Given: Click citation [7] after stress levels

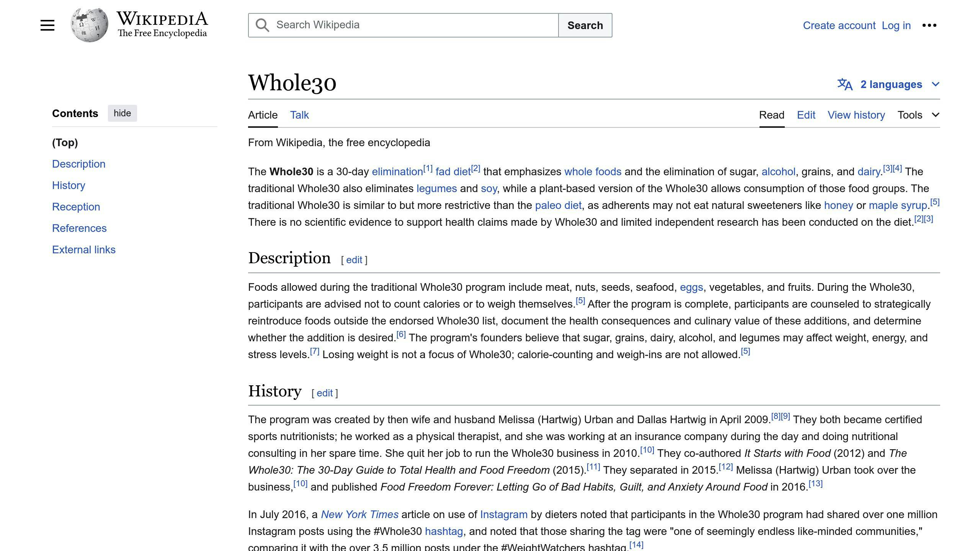Looking at the screenshot, I should 315,351.
